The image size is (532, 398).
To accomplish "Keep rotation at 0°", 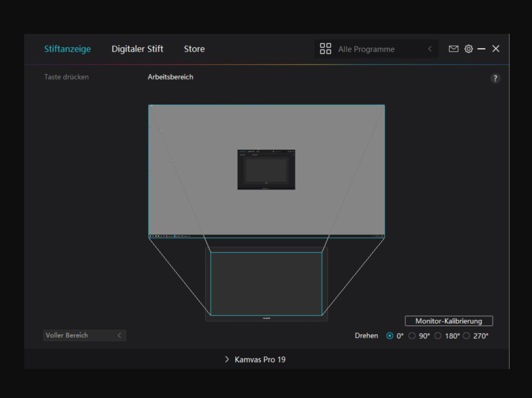I will coord(390,336).
